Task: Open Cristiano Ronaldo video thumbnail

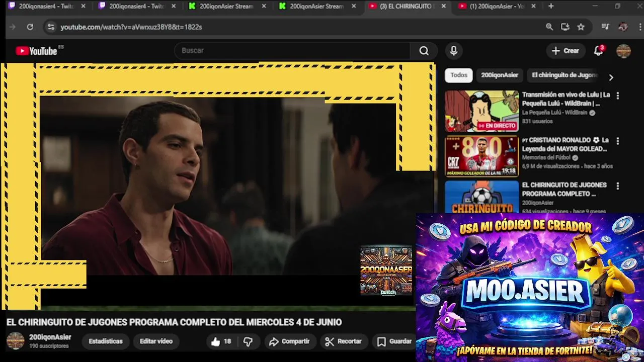Action: (x=481, y=156)
